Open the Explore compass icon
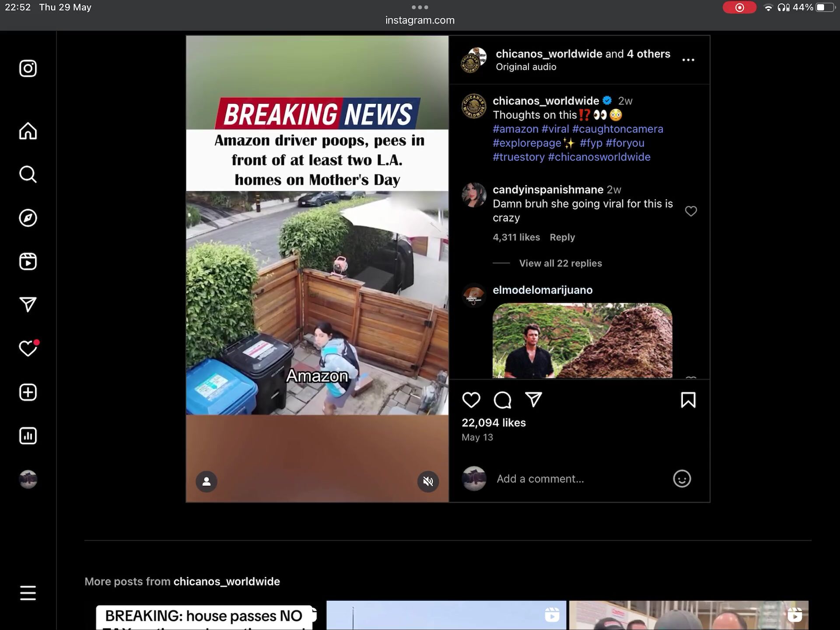Screen dimensions: 840x630 pos(28,218)
